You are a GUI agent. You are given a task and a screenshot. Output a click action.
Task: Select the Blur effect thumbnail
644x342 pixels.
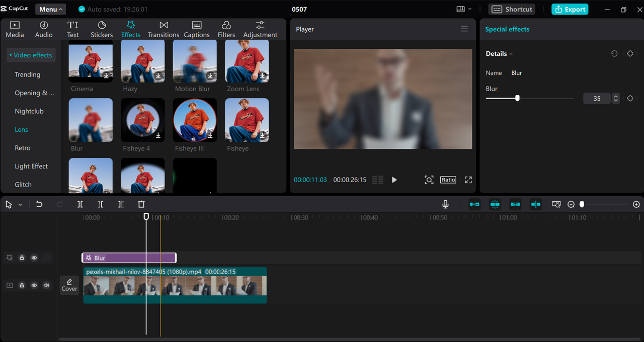coord(91,120)
